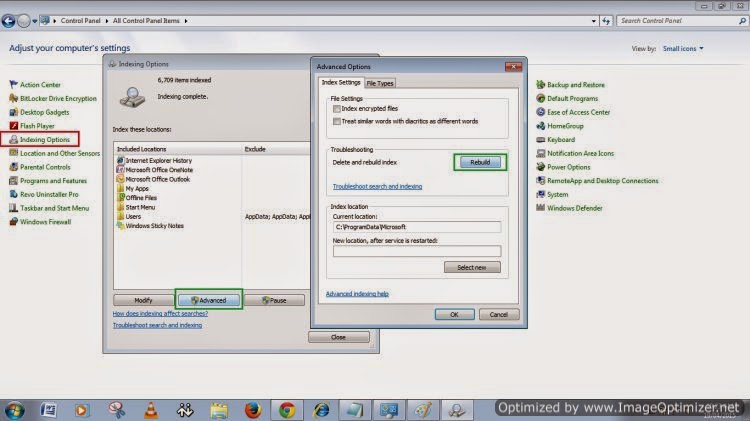Click the Windows Start orb

coord(14,410)
